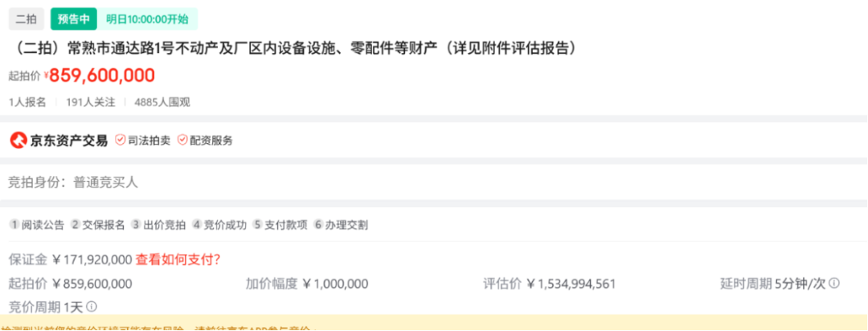Image resolution: width=868 pixels, height=331 pixels.
Task: Open the auction title 常熟市通达路1号不动产
Action: pyautogui.click(x=295, y=49)
